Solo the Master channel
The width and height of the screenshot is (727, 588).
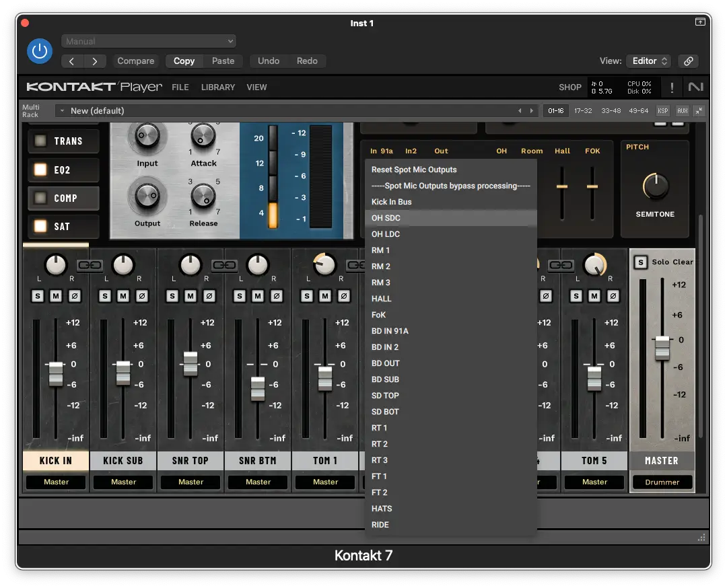pos(641,262)
